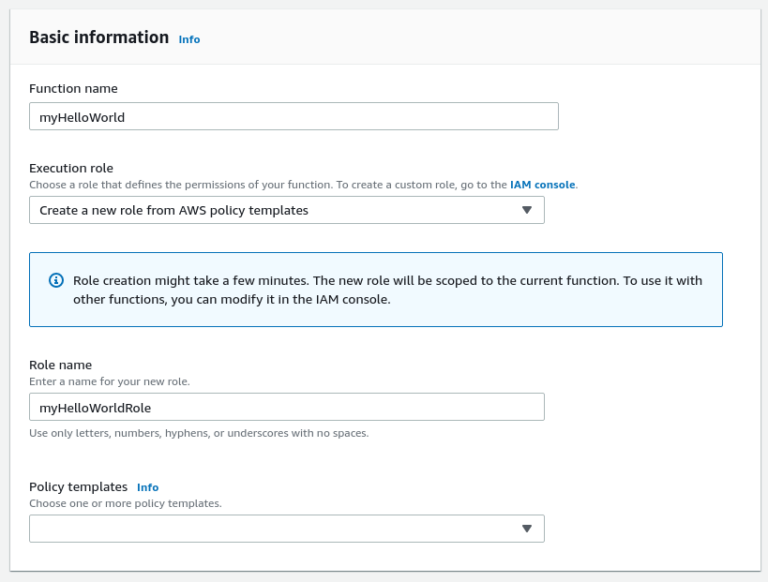Click the Execution role label
The width and height of the screenshot is (768, 582).
click(71, 168)
